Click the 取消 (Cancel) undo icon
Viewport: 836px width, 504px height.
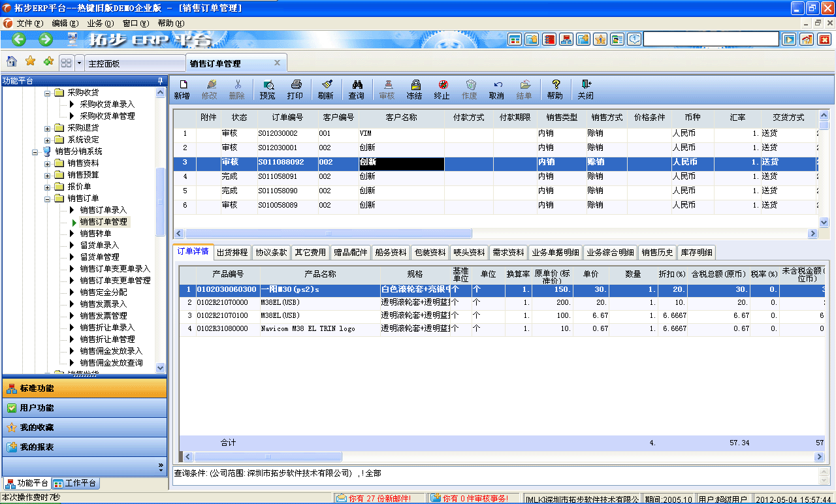(496, 88)
